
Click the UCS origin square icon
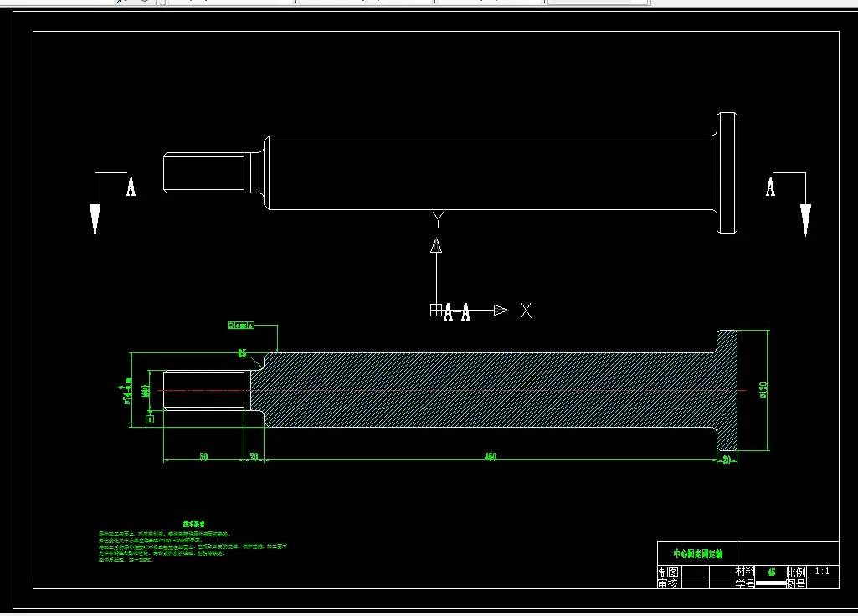[436, 311]
